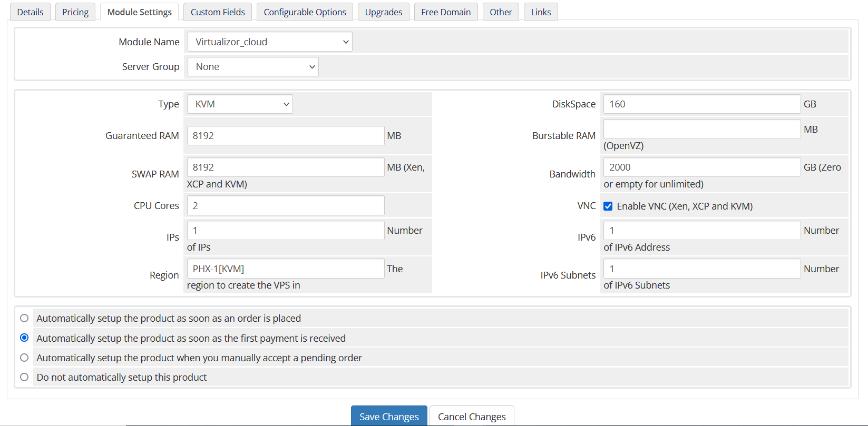Click the IPv6 address count field
868x426 pixels.
click(x=702, y=230)
